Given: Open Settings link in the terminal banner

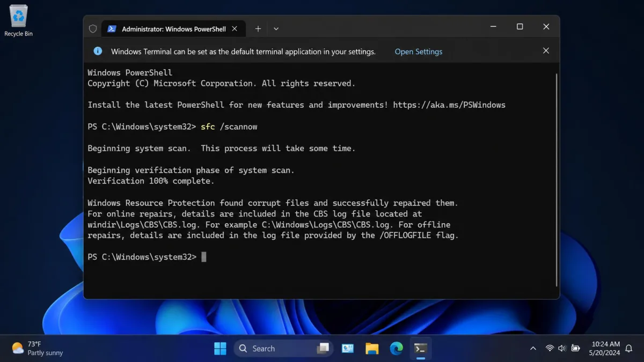Looking at the screenshot, I should tap(419, 51).
